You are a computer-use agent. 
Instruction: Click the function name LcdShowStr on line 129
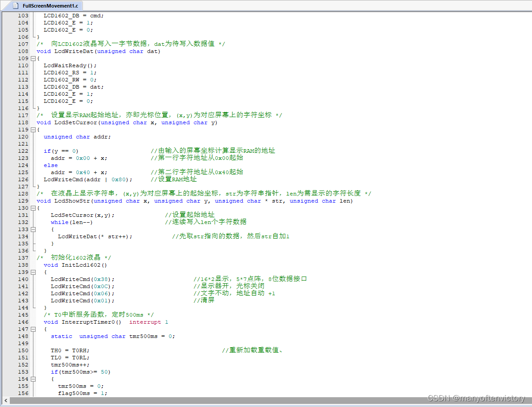click(72, 201)
